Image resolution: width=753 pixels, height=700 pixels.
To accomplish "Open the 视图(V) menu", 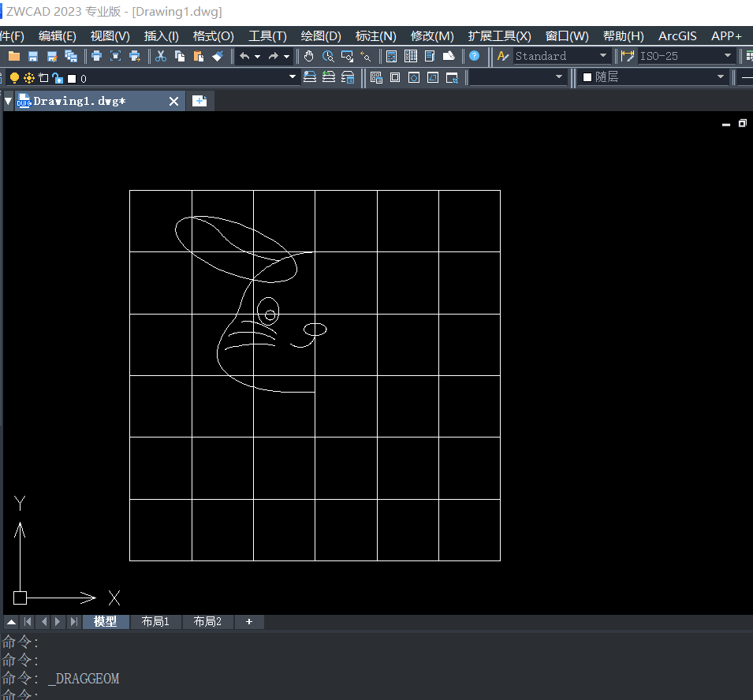I will (110, 36).
